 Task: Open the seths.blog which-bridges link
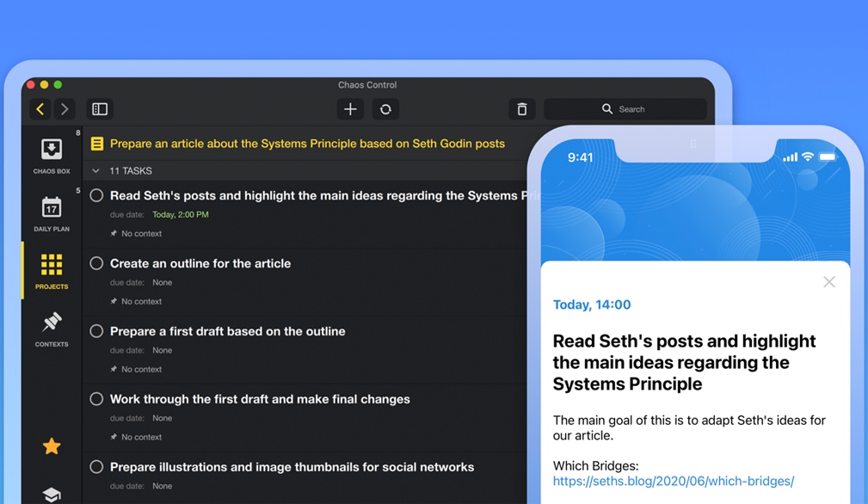coord(673,481)
